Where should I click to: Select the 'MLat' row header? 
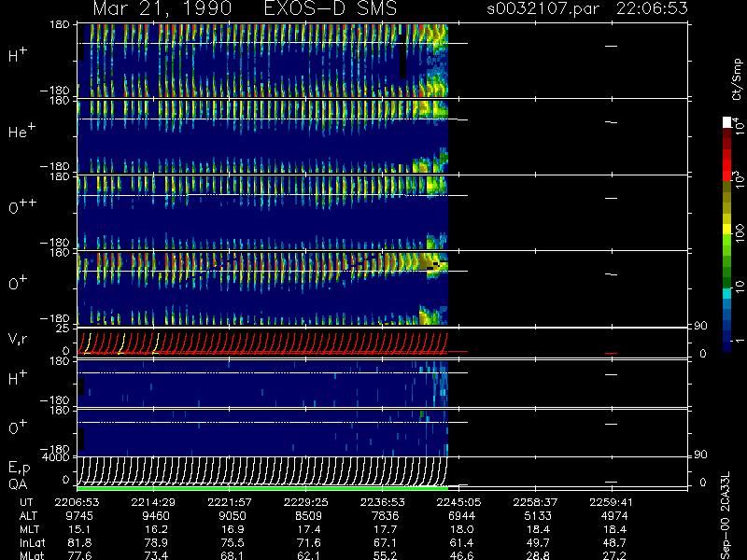pyautogui.click(x=32, y=555)
